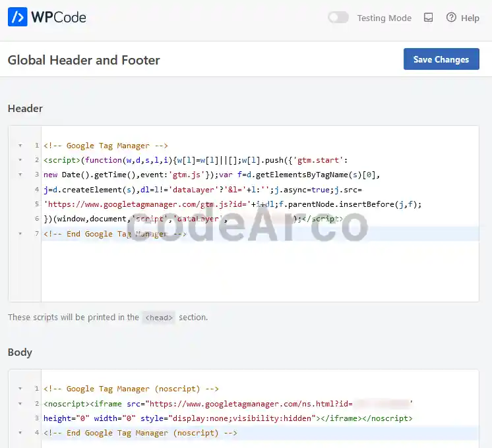Collapse fold arrow on Header line 2
The width and height of the screenshot is (492, 448).
tap(20, 160)
